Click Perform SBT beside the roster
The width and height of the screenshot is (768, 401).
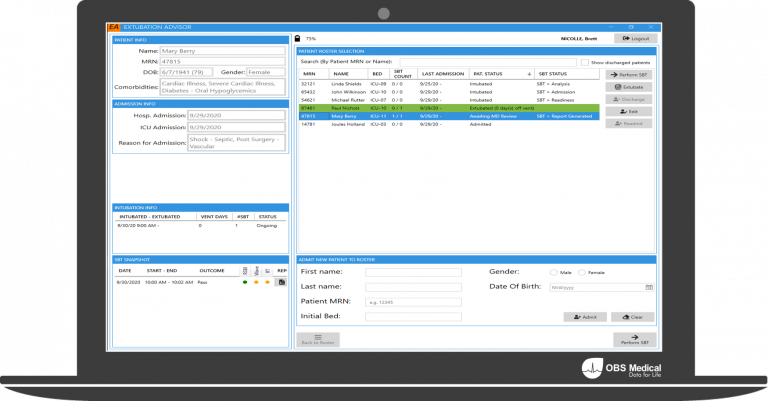[x=629, y=75]
